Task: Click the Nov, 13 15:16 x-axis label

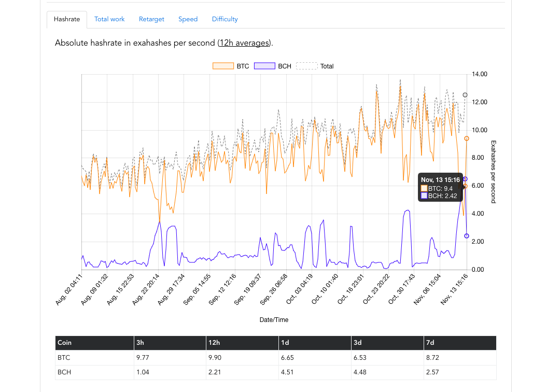Action: point(454,290)
